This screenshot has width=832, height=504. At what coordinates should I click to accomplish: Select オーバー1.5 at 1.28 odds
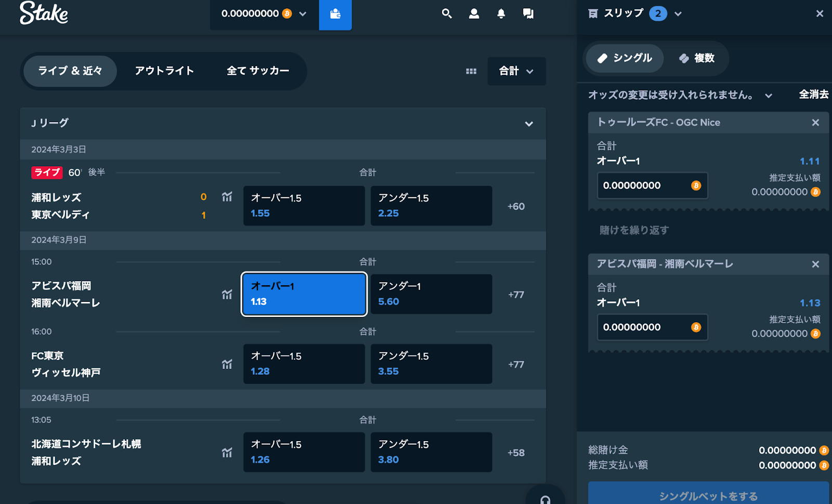[304, 364]
